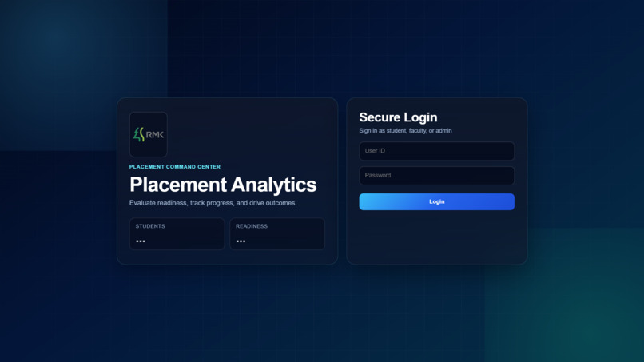This screenshot has width=644, height=362.
Task: Click the Secure Login heading
Action: 398,117
